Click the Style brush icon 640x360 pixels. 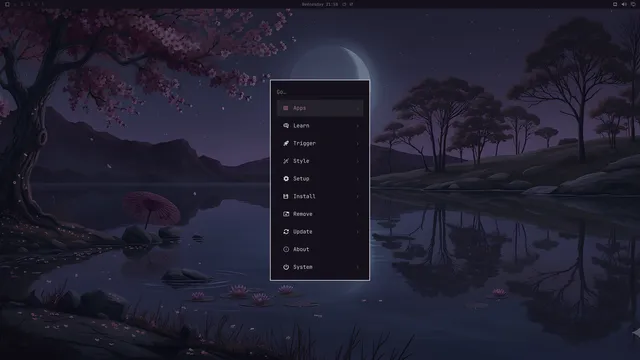[286, 161]
